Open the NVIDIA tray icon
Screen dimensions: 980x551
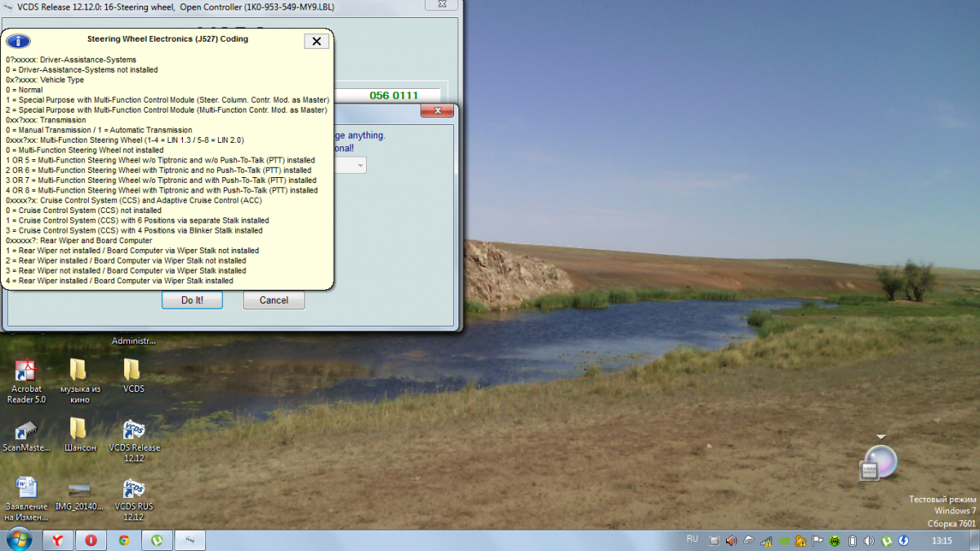point(784,540)
